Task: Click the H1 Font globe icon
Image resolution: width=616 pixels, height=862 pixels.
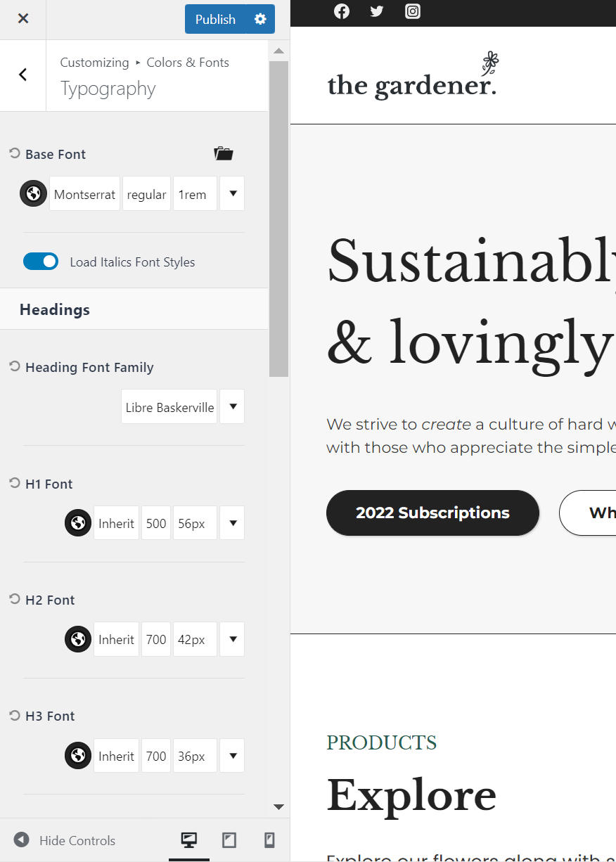Action: point(78,523)
